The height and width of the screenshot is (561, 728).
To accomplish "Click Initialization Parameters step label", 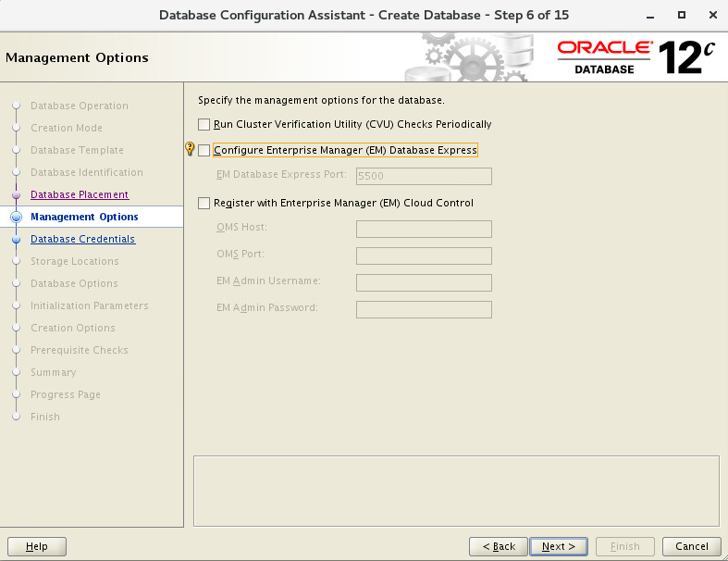I will point(90,305).
